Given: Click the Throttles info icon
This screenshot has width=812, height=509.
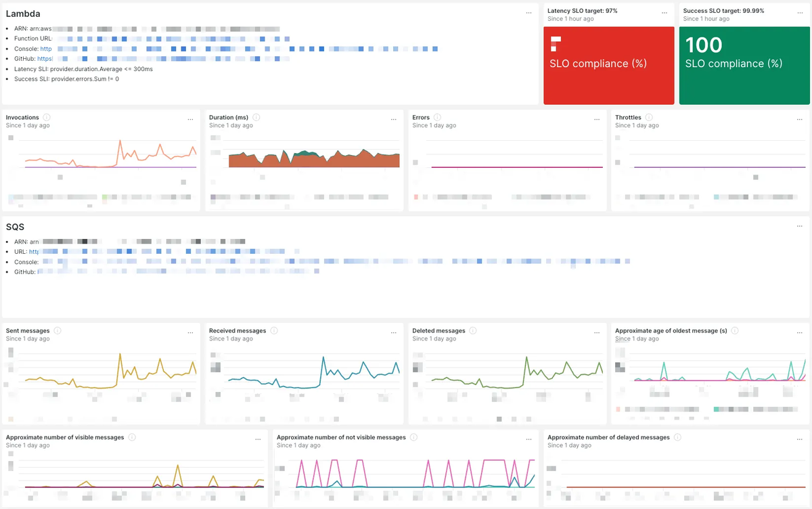Looking at the screenshot, I should click(x=647, y=117).
